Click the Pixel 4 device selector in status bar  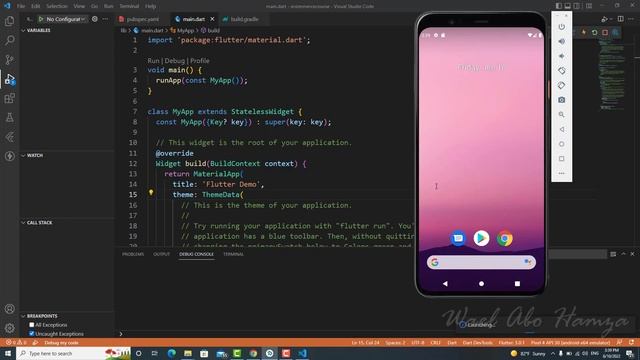pyautogui.click(x=571, y=343)
